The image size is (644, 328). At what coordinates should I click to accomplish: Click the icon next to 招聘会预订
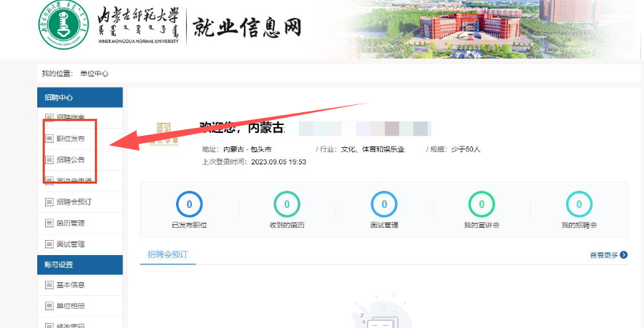49,202
